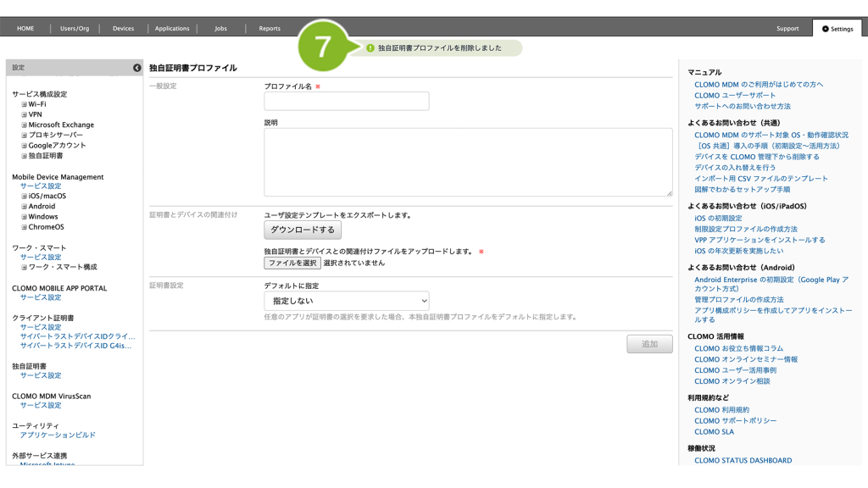Image resolution: width=868 pixels, height=488 pixels.
Task: Open the Devices tab
Action: click(123, 29)
